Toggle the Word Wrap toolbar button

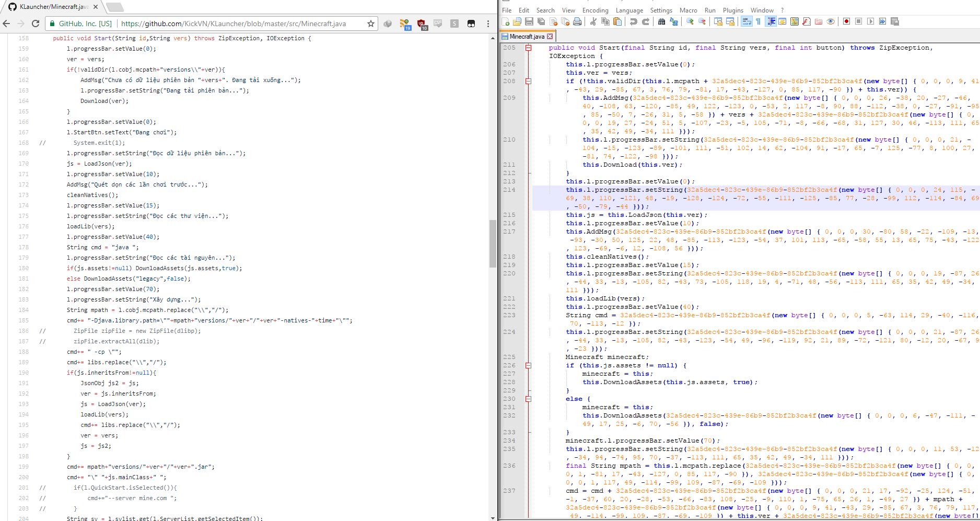[746, 21]
